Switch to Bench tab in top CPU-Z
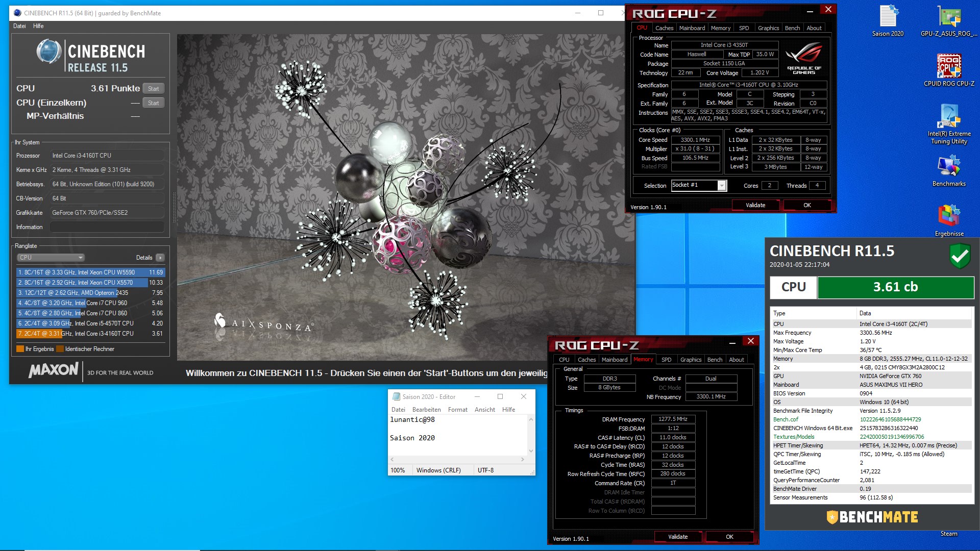Viewport: 980px width, 551px height. click(792, 28)
